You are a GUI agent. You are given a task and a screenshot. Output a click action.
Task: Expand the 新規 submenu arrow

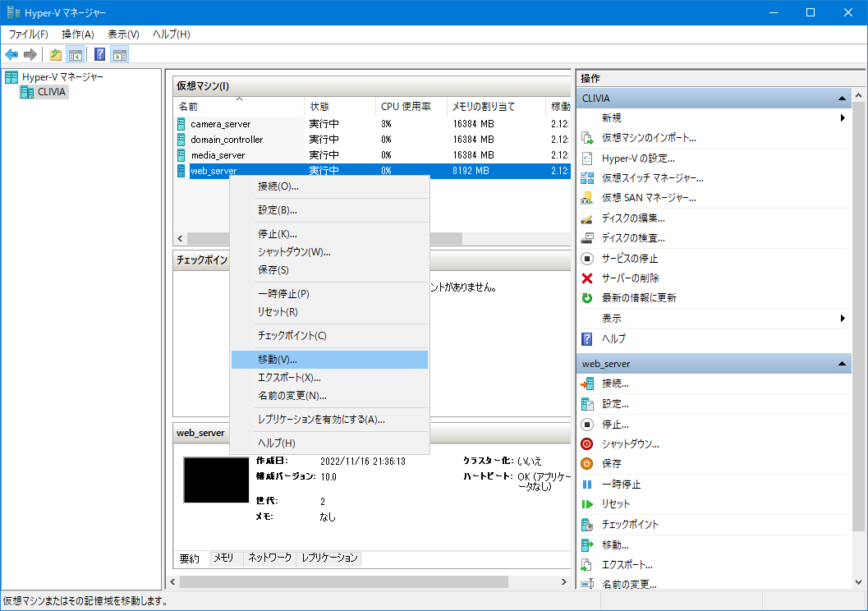coord(842,118)
